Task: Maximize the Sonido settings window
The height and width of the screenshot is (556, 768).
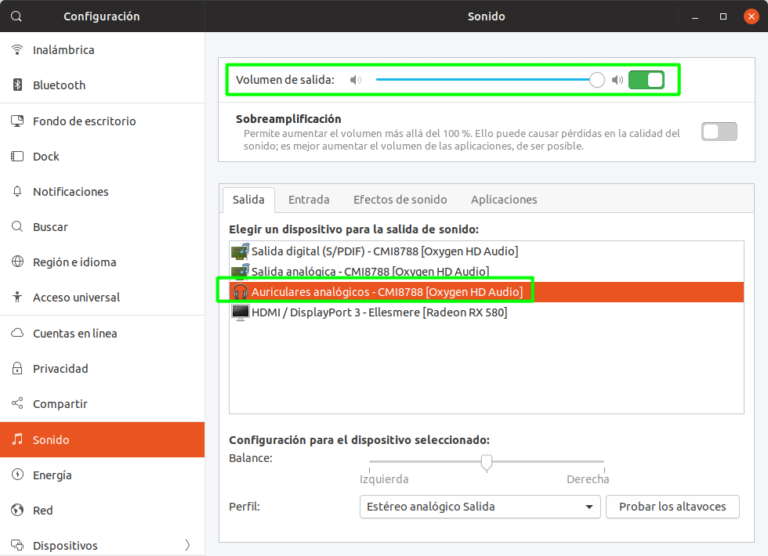Action: [x=723, y=17]
